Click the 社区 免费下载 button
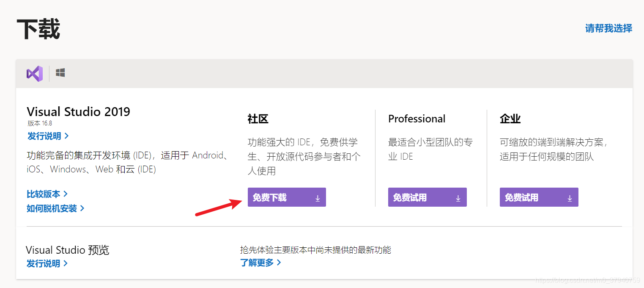The width and height of the screenshot is (644, 288). tap(287, 197)
